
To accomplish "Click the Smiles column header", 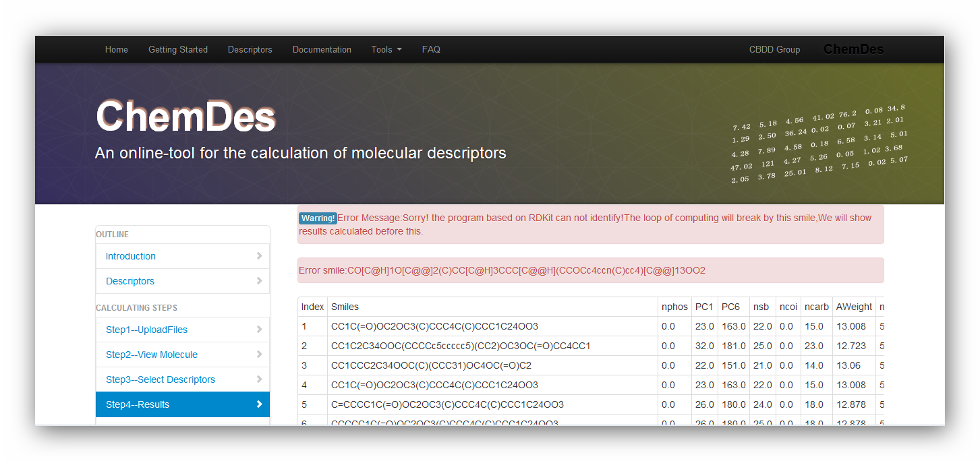I will pos(345,307).
